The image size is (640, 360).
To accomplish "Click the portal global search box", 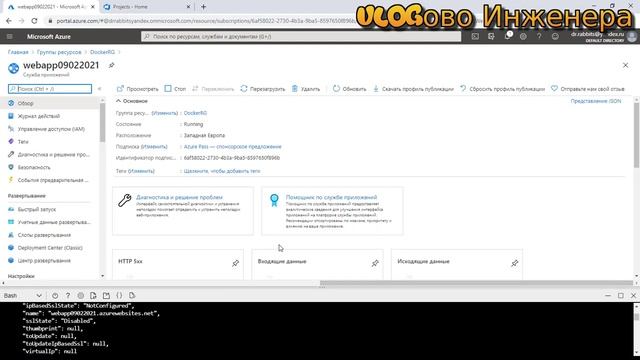I will click(301, 36).
